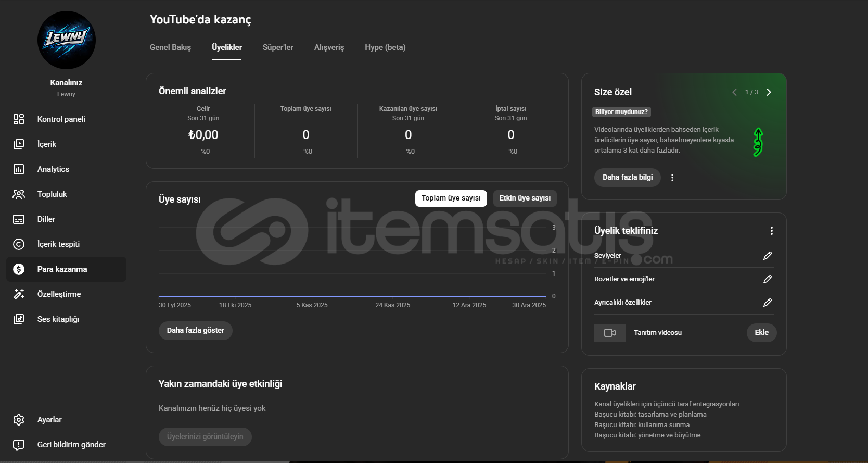Open İçerik tespiti copyright icon
868x463 pixels.
click(19, 244)
